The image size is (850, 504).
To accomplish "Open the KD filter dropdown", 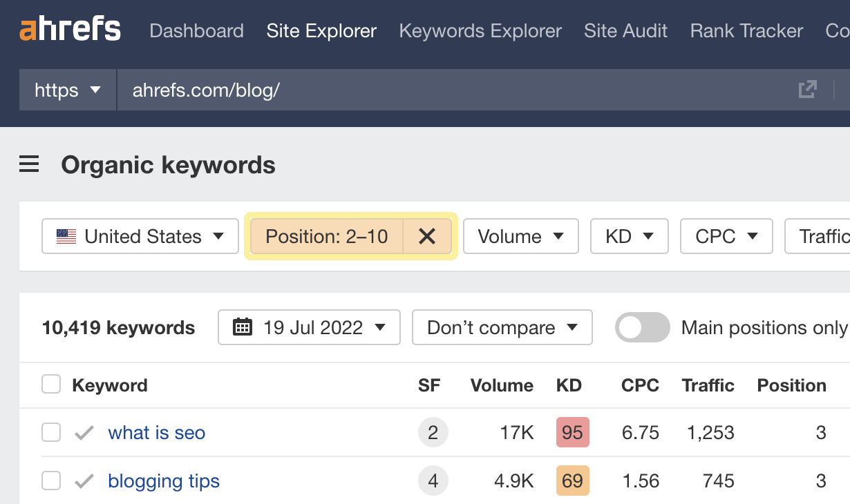I will [630, 236].
